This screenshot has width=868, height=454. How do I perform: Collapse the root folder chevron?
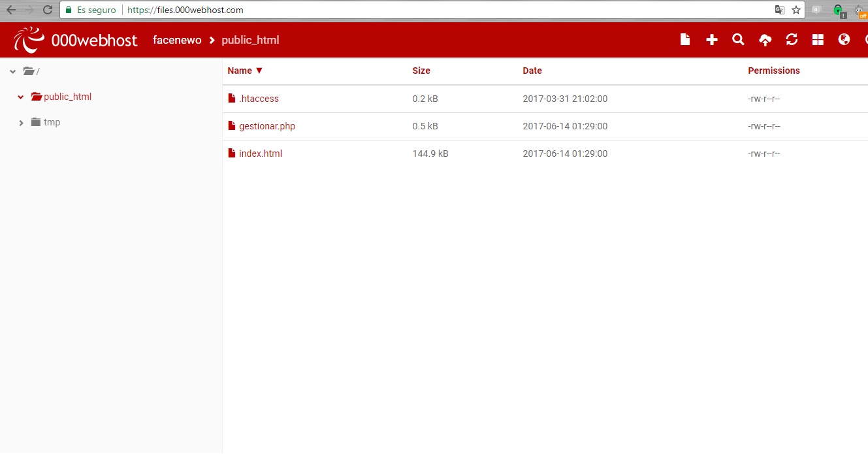point(12,71)
